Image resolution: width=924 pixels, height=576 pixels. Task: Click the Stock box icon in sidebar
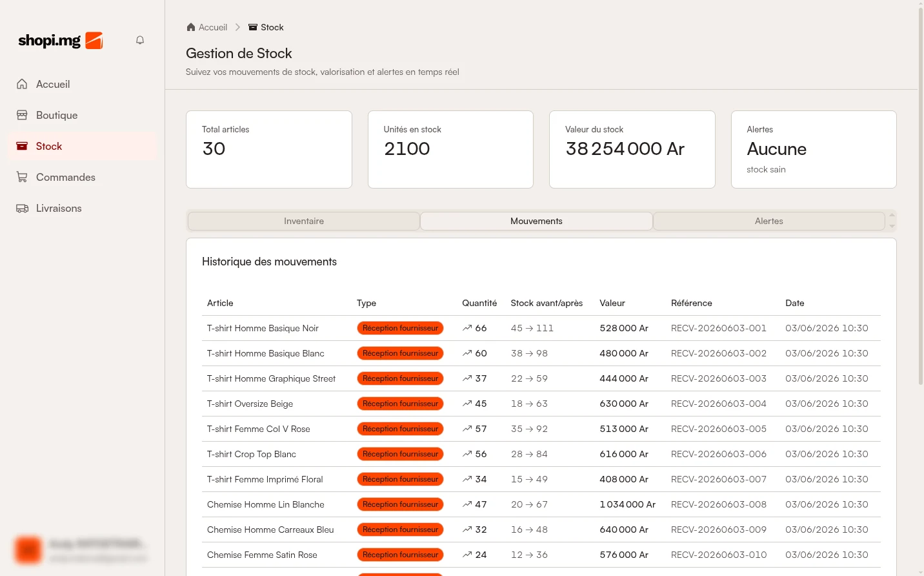(x=22, y=146)
